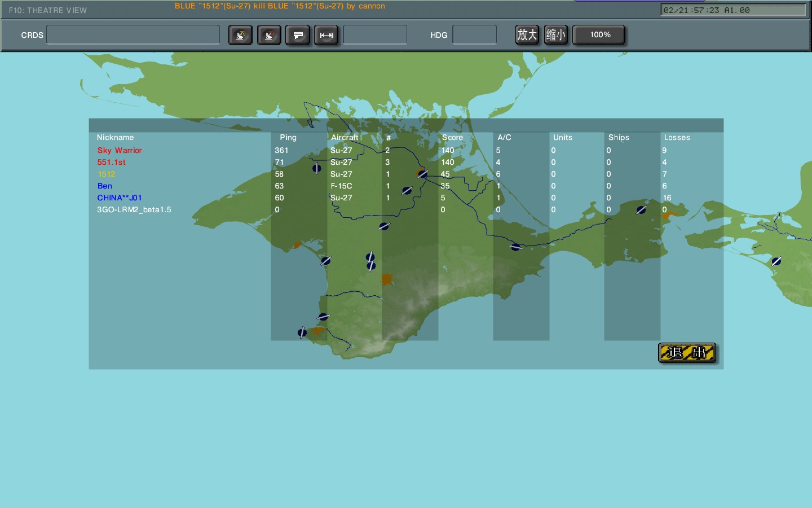Click Ben's row in the scoreboard

click(104, 186)
